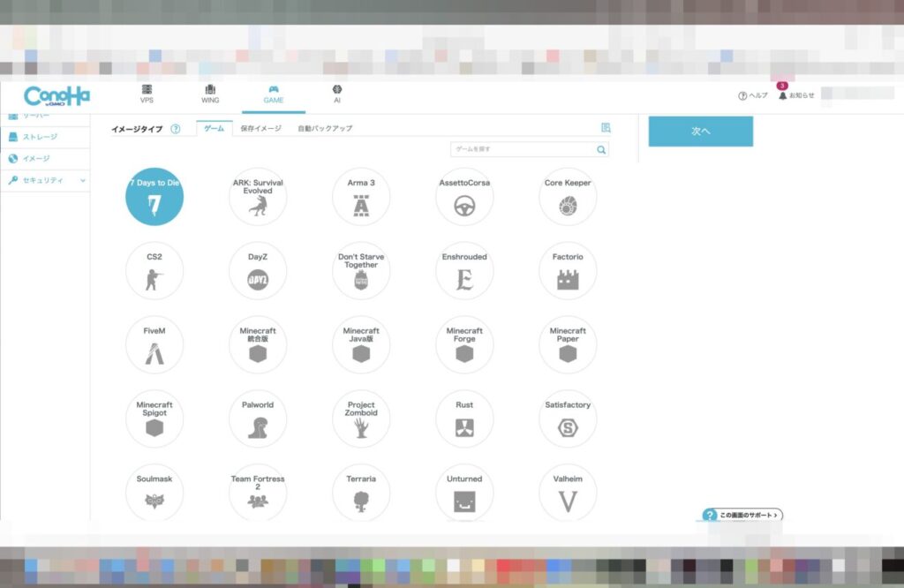Select Minecraft Java版 image
The image size is (904, 588).
tap(361, 344)
